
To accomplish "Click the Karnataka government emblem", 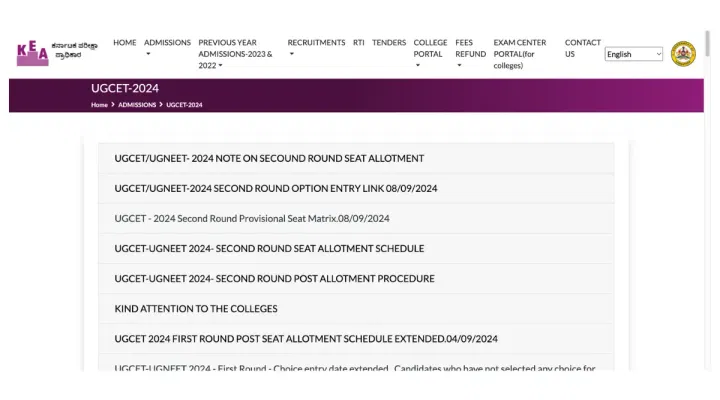I will 683,54.
